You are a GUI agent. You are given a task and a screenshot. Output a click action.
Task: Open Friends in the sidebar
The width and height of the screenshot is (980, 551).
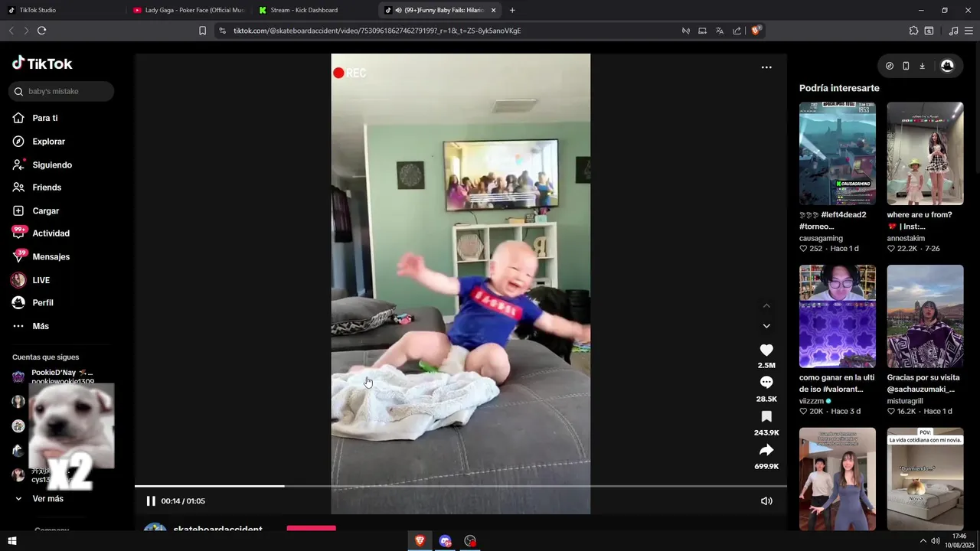click(x=47, y=187)
